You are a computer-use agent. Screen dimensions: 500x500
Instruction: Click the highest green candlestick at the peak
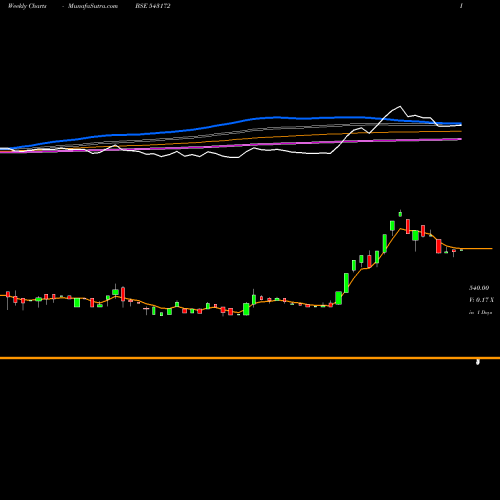(400, 213)
